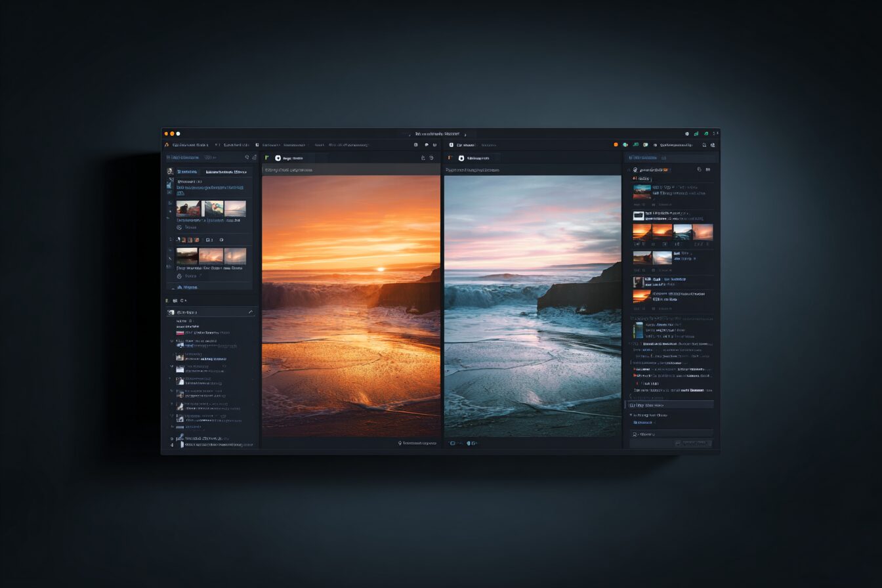Select the blue-toned beach photo in the right pane

(x=532, y=305)
